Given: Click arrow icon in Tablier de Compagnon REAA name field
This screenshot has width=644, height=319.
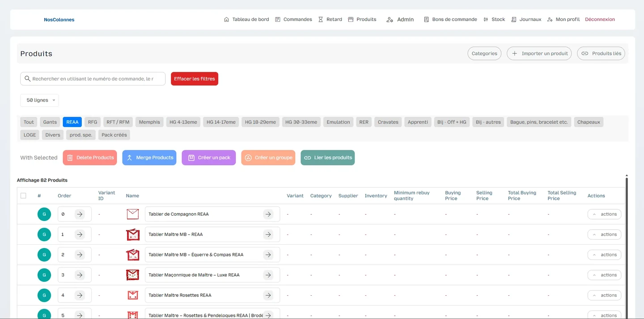Looking at the screenshot, I should coord(268,214).
